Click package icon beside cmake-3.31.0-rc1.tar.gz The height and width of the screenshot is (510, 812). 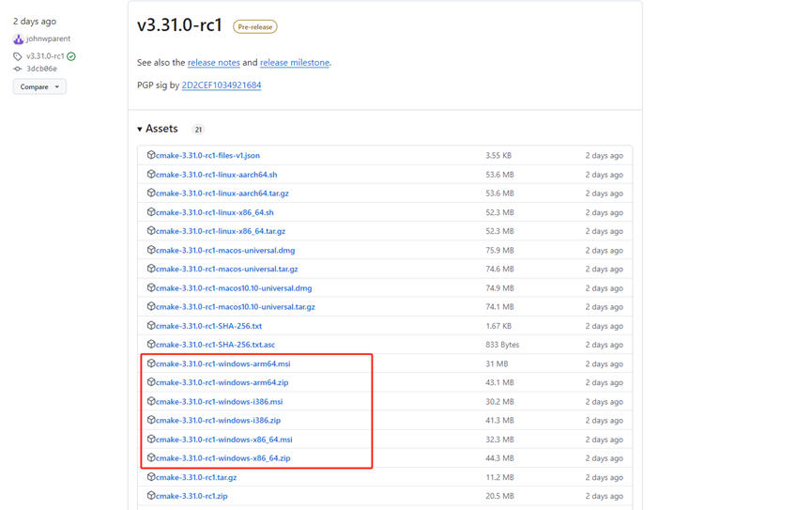click(x=151, y=476)
